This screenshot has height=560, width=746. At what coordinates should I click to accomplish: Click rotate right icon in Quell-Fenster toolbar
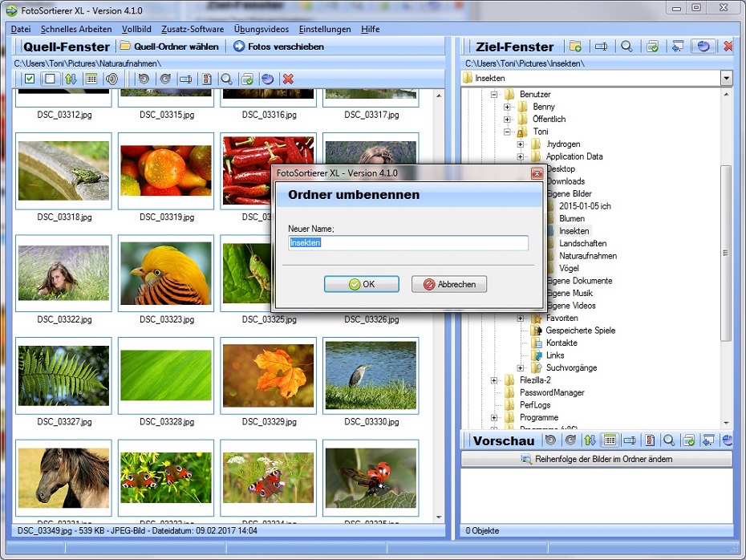click(164, 79)
